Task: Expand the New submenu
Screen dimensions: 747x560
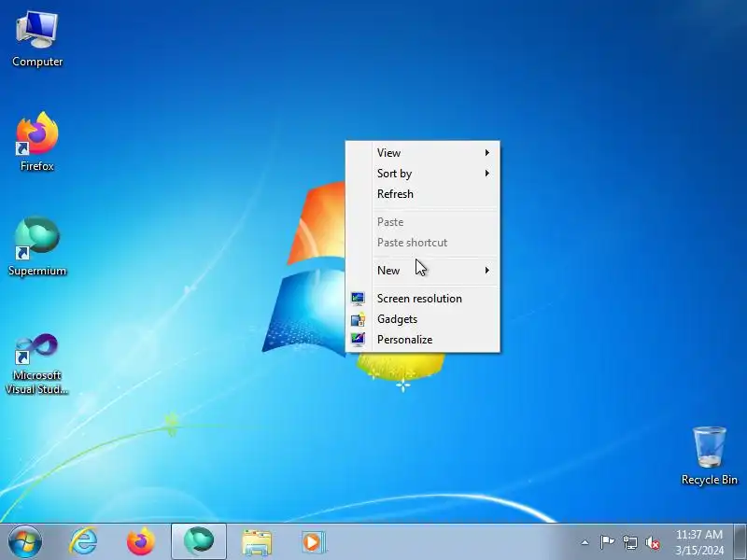Action: (423, 271)
